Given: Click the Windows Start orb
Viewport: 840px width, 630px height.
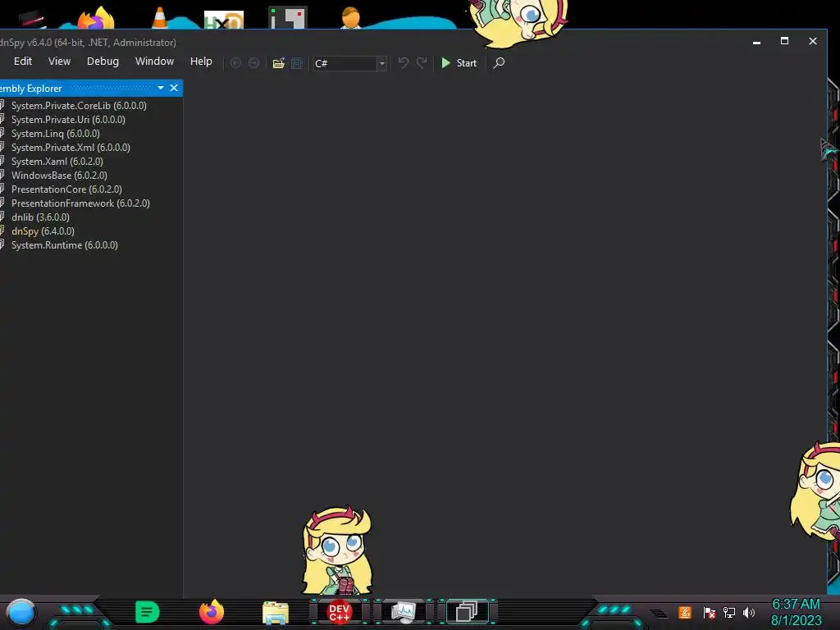Looking at the screenshot, I should click(21, 612).
